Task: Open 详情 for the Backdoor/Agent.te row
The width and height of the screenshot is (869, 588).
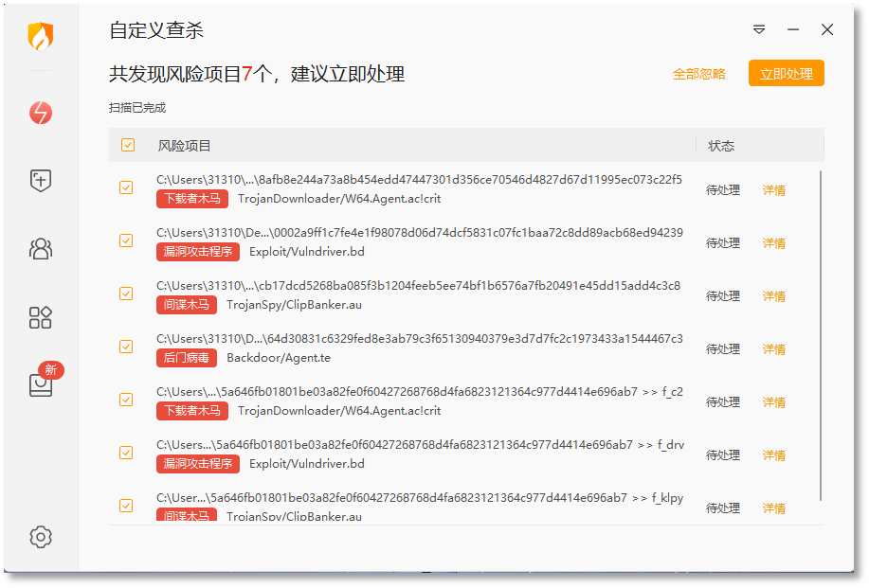Action: tap(773, 349)
